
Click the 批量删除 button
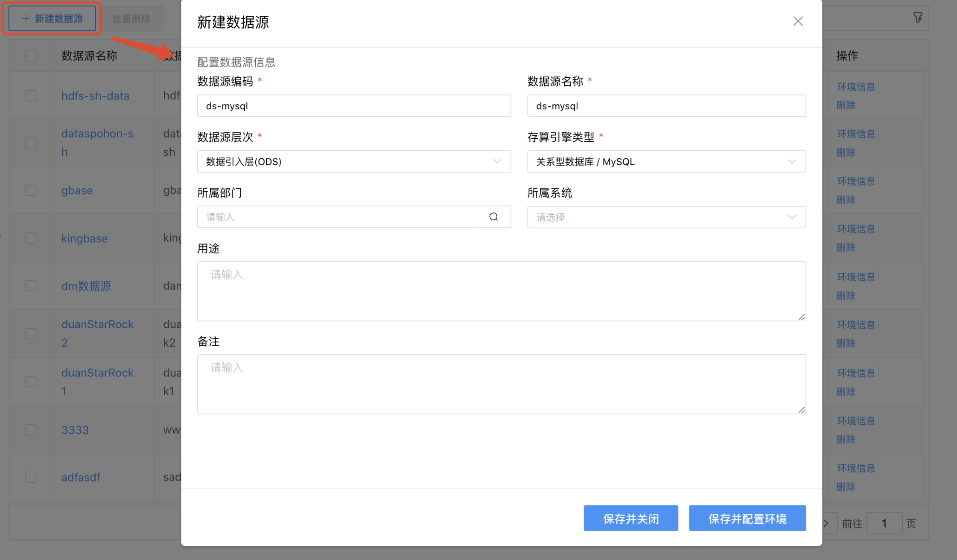(x=131, y=17)
